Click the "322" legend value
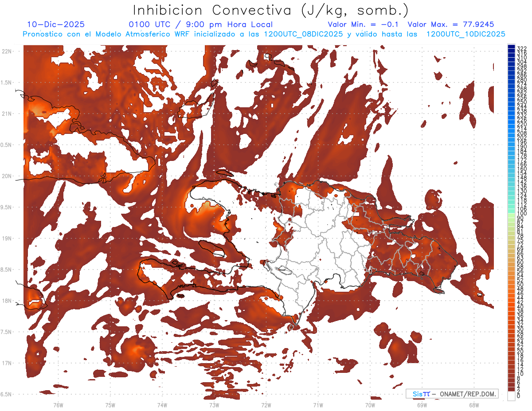Viewport: 532px width, 411px height. point(522,48)
